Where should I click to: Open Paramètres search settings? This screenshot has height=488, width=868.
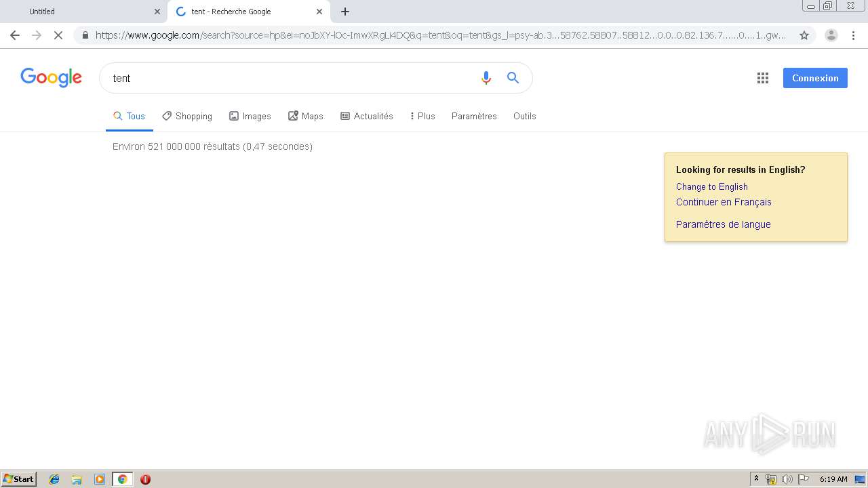point(474,116)
